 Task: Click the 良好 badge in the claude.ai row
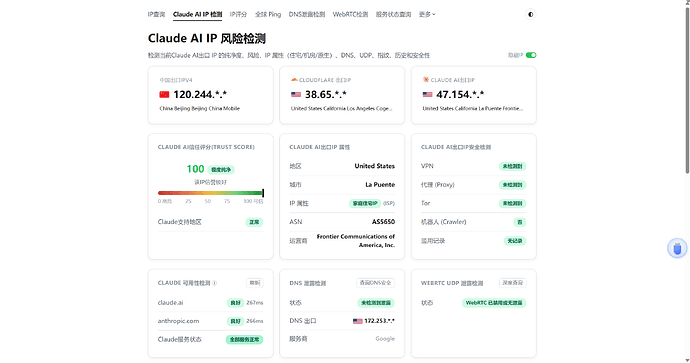[235, 303]
